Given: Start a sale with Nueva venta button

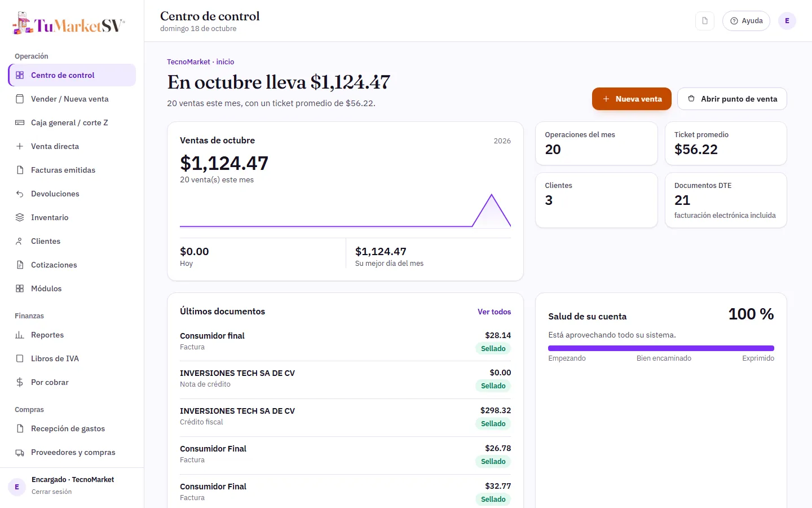Looking at the screenshot, I should (632, 99).
